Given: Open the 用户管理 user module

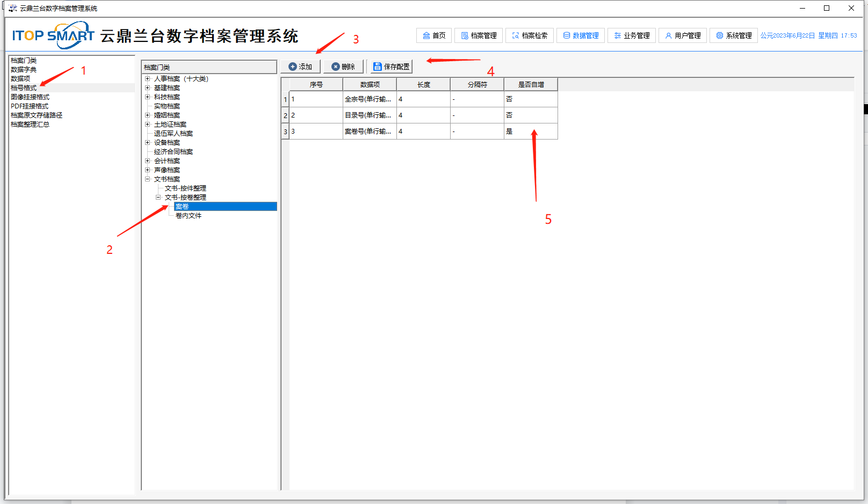Looking at the screenshot, I should click(x=682, y=35).
